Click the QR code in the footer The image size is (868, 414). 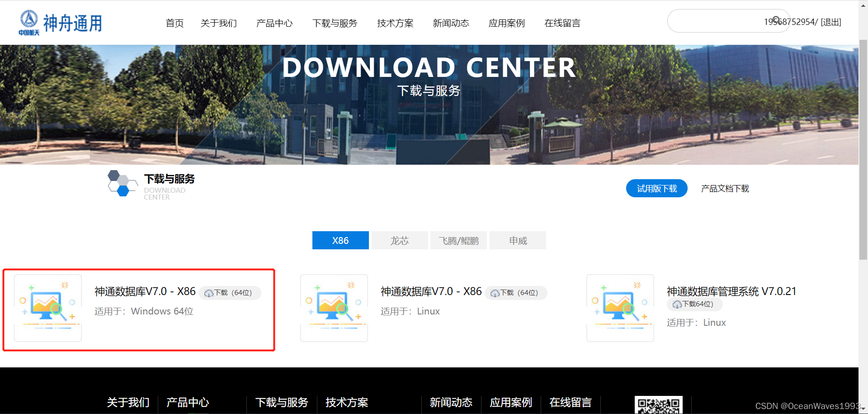[658, 405]
